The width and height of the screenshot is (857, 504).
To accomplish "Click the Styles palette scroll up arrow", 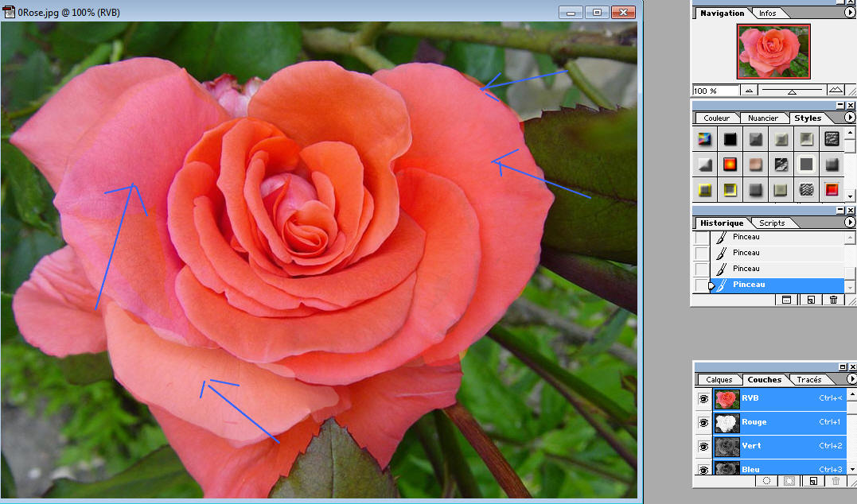I will pos(851,132).
